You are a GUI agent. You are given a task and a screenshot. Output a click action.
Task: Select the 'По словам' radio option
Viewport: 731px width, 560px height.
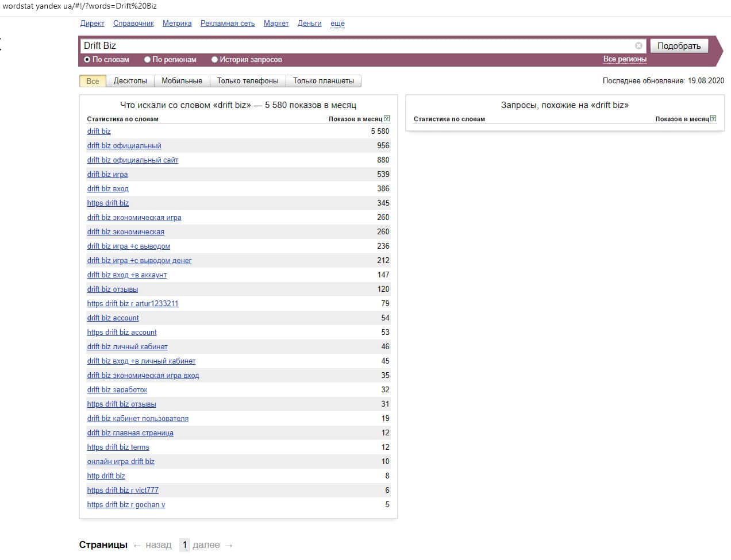[87, 60]
